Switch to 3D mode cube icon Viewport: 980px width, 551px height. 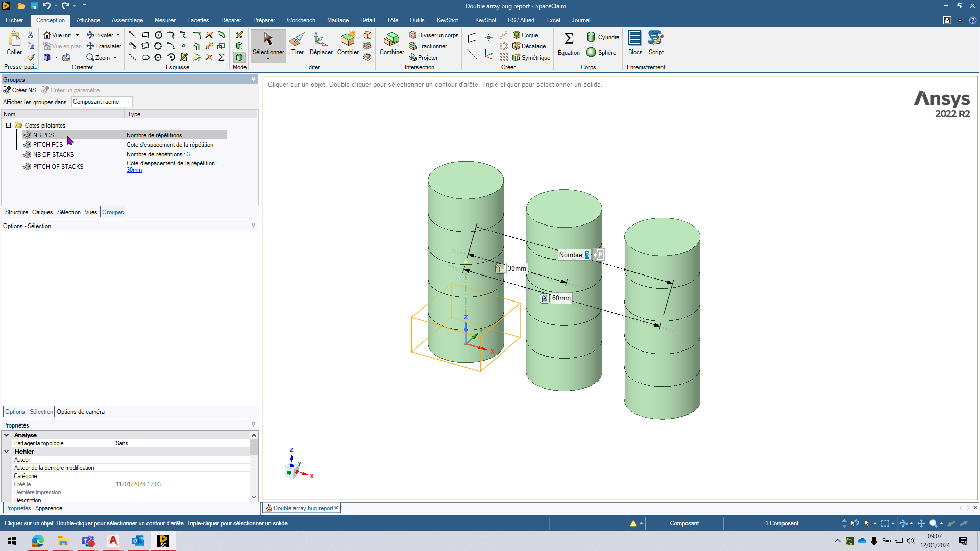(x=239, y=57)
